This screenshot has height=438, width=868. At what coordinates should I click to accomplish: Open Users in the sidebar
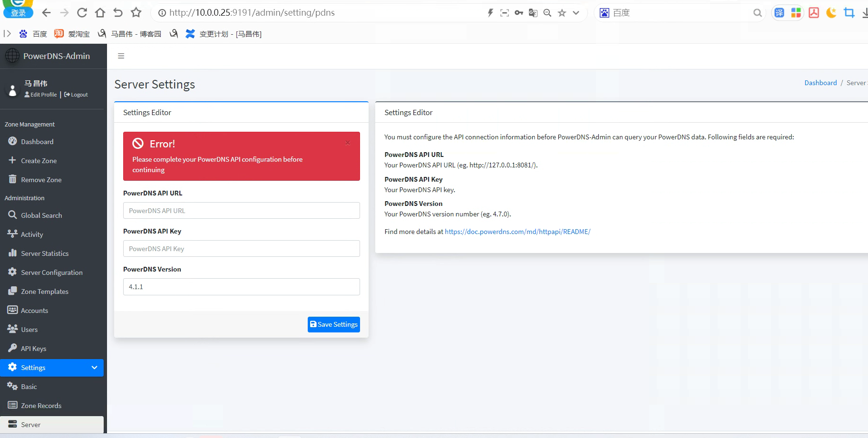(52, 330)
